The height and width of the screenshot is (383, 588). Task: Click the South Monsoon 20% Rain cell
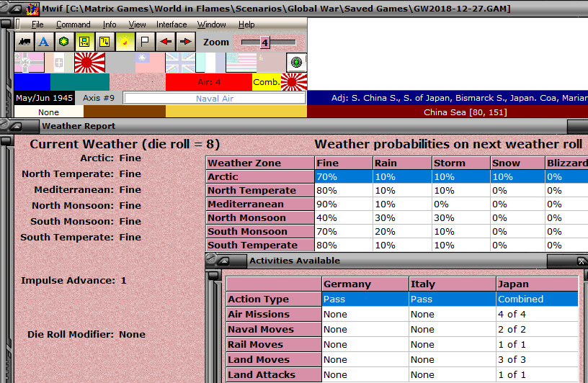[402, 232]
